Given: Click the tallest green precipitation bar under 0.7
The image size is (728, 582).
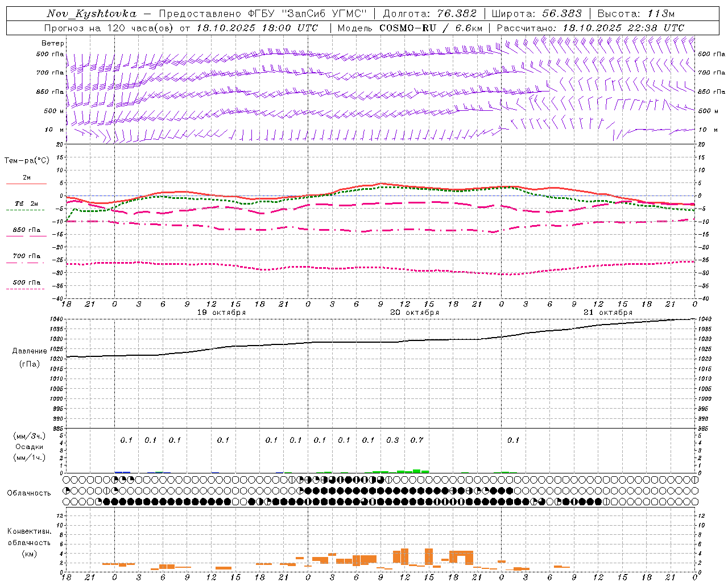Looking at the screenshot, I should tap(416, 471).
